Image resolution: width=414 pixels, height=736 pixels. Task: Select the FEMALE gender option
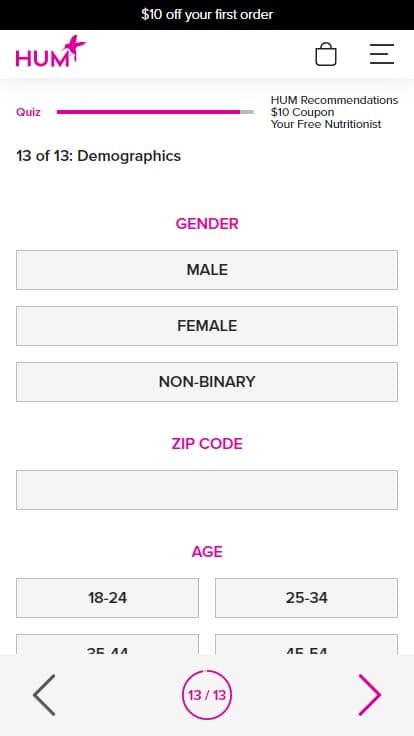[207, 326]
